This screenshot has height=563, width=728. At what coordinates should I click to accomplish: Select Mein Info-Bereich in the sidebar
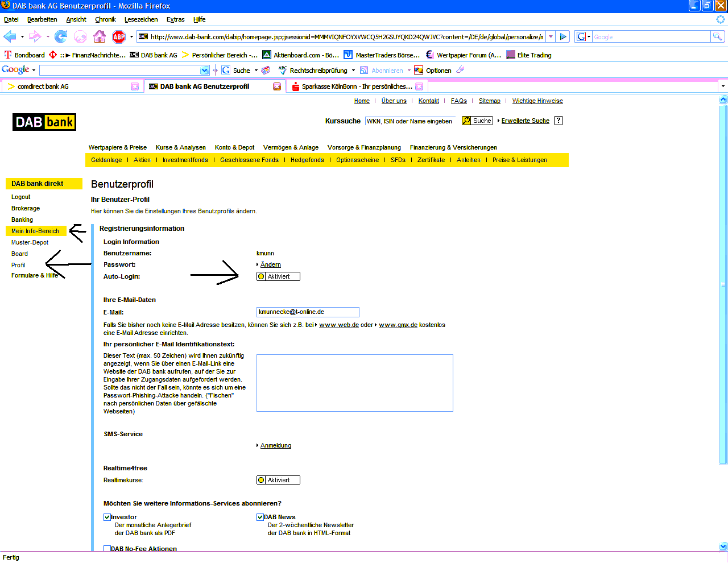[x=35, y=231]
